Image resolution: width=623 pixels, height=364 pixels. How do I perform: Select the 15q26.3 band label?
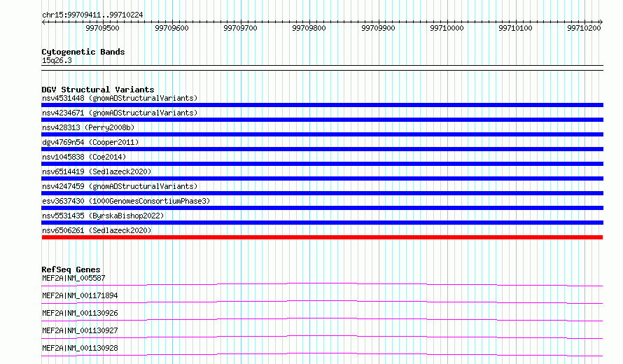(x=57, y=61)
